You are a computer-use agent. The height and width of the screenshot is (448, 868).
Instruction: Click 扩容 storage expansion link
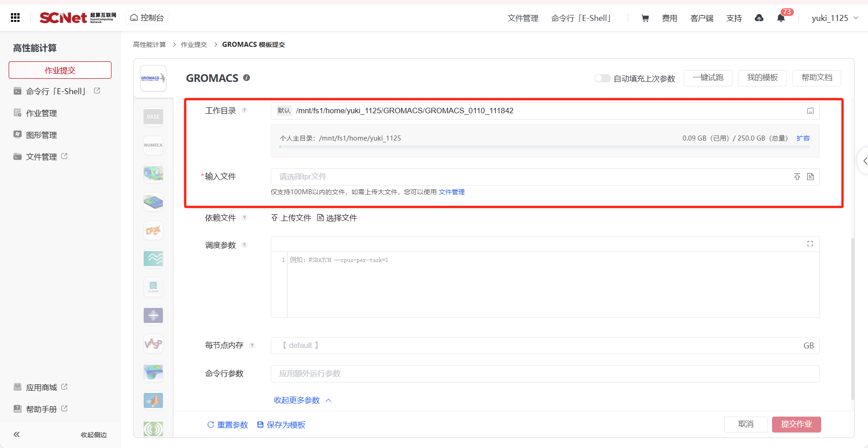[803, 138]
